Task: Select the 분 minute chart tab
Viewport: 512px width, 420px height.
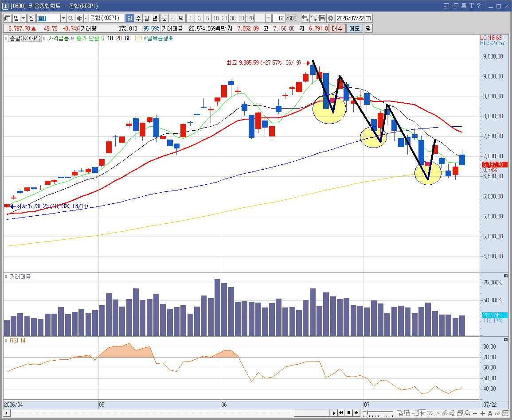Action: point(164,18)
